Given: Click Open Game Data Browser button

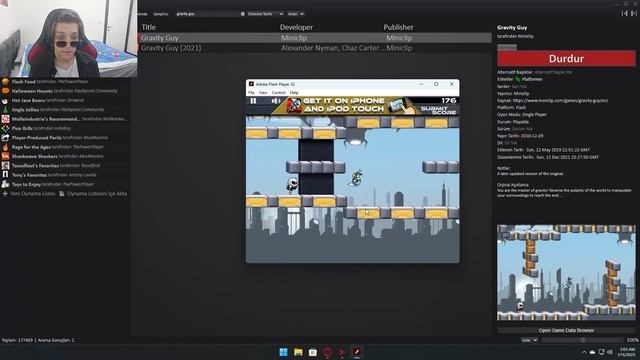Looking at the screenshot, I should [566, 330].
